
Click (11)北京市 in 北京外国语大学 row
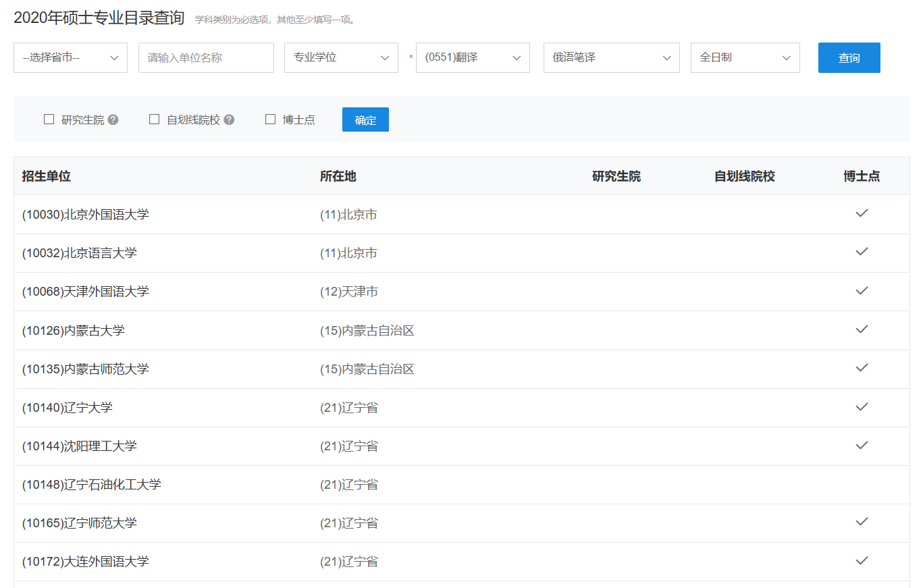coord(348,215)
